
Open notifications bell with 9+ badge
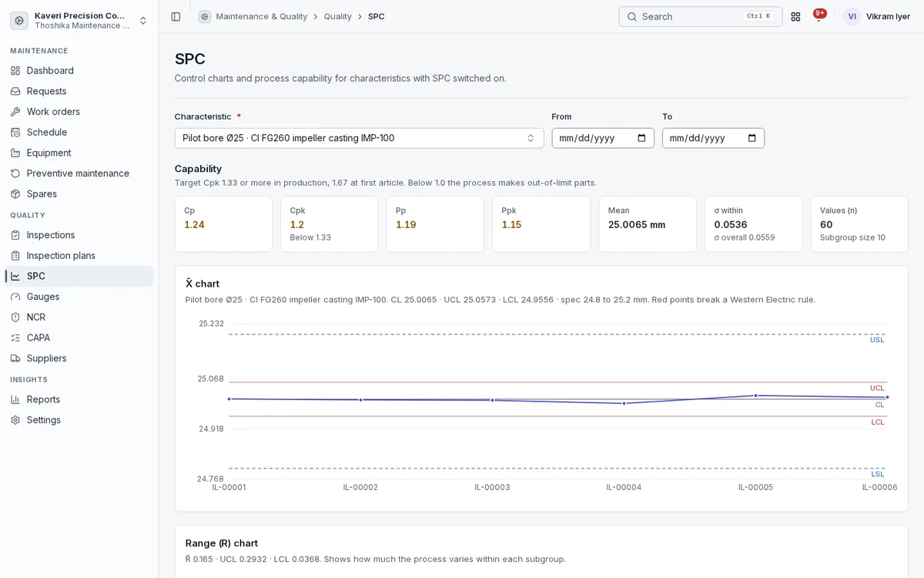819,16
